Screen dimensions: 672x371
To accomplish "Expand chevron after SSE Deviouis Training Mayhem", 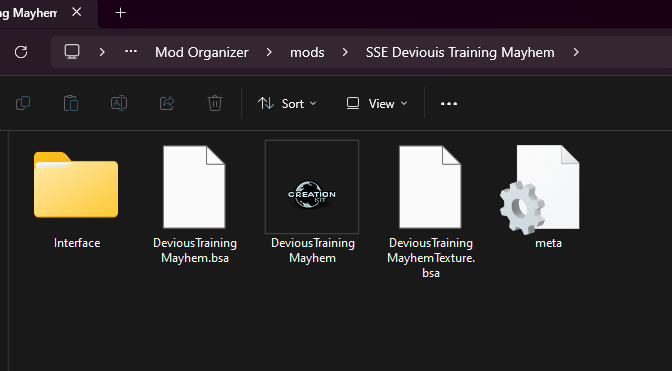I will click(576, 52).
